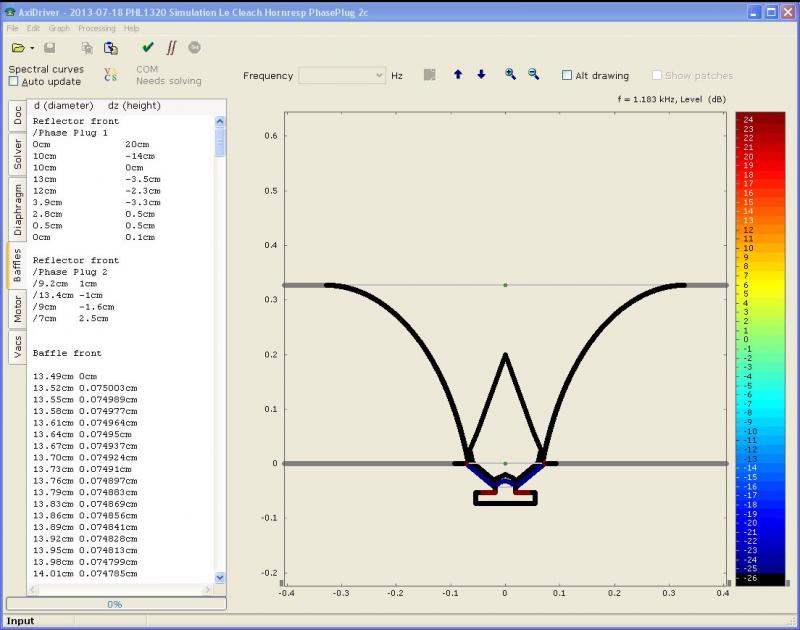Click the -26 dB color scale level
This screenshot has width=800, height=630.
(751, 578)
